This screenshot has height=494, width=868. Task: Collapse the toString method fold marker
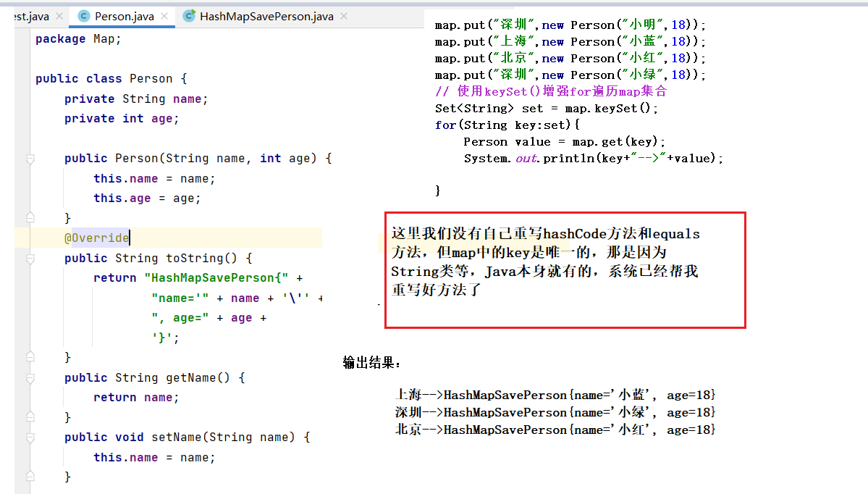point(30,259)
